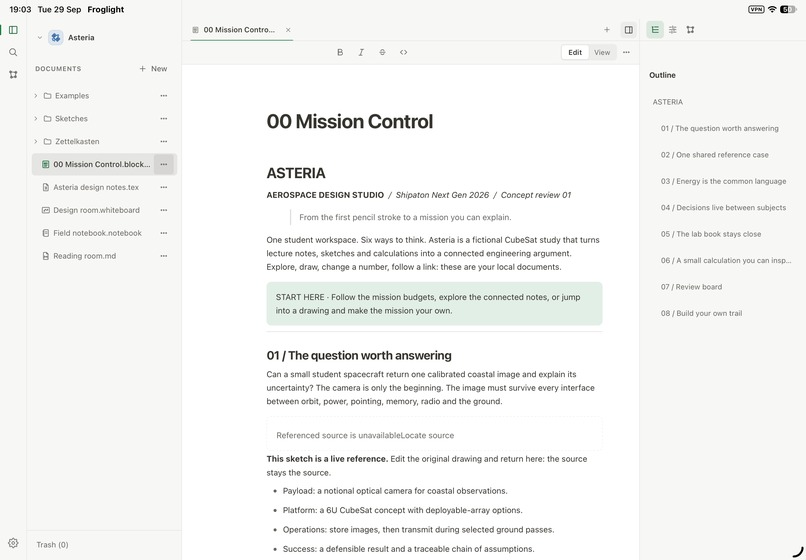Viewport: 806px width, 560px height.
Task: Open 00 Mission Control.block file
Action: click(x=102, y=165)
